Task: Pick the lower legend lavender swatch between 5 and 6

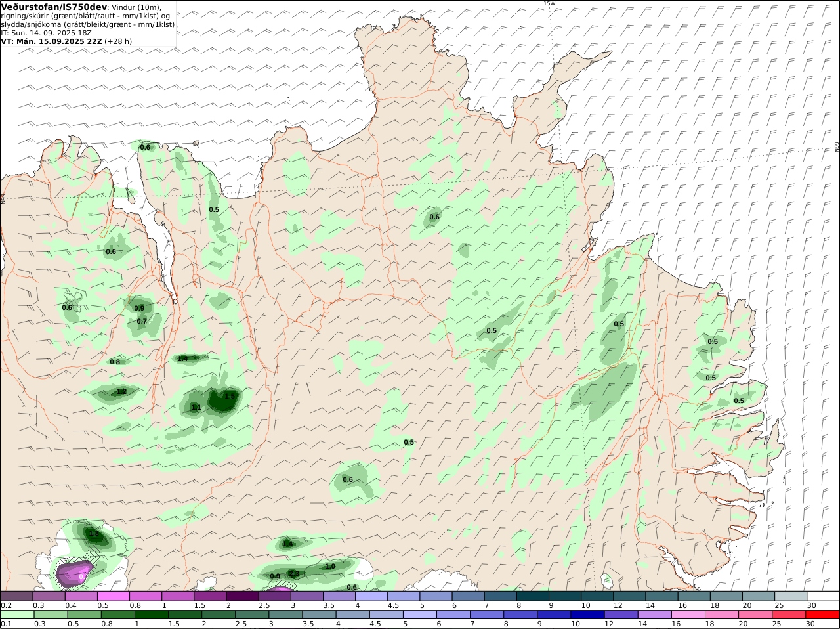Action: click(420, 615)
